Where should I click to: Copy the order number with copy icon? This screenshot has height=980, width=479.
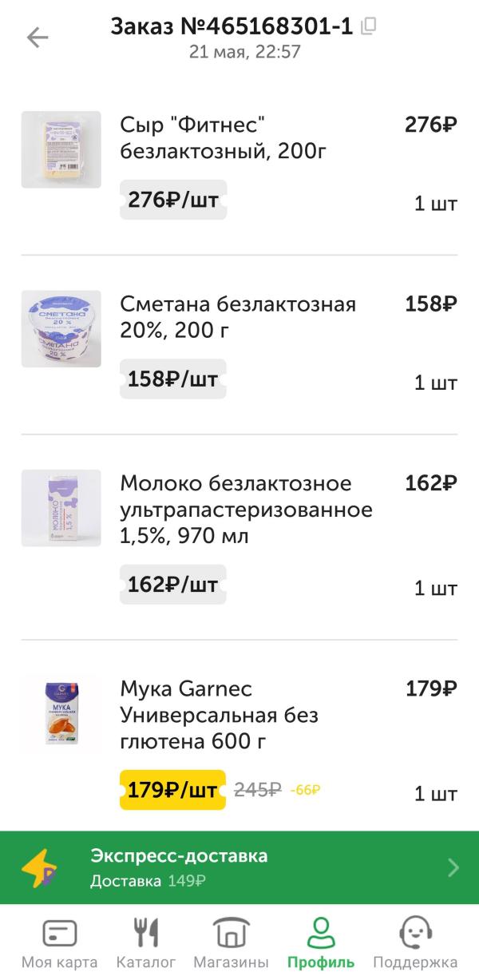pyautogui.click(x=368, y=26)
